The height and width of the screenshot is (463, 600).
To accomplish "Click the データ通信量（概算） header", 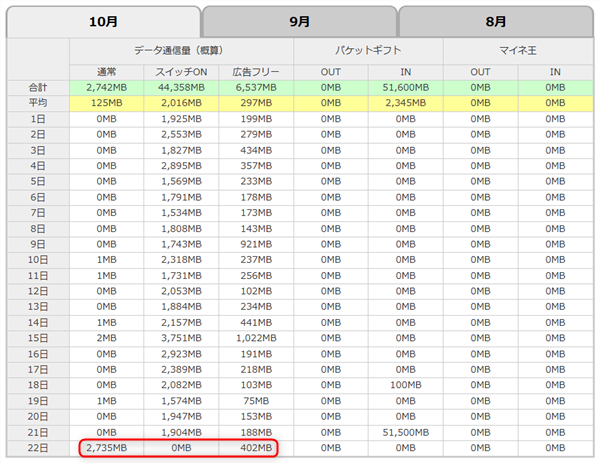I will (x=181, y=50).
